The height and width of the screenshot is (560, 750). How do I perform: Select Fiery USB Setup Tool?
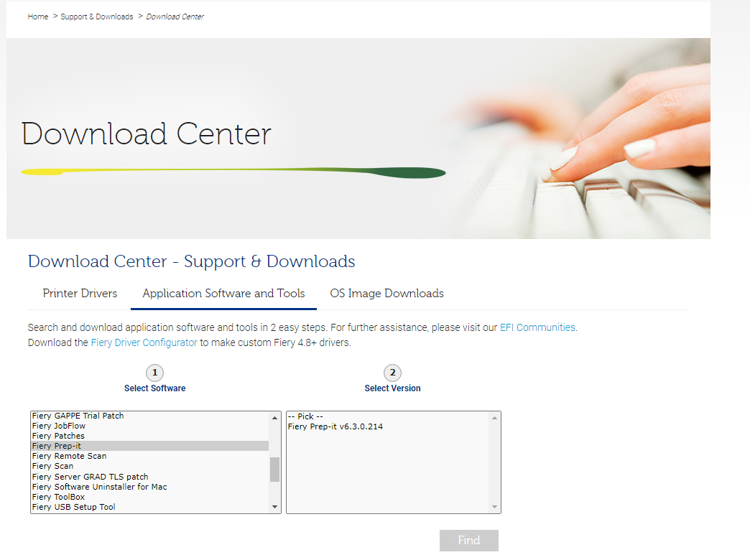click(73, 507)
